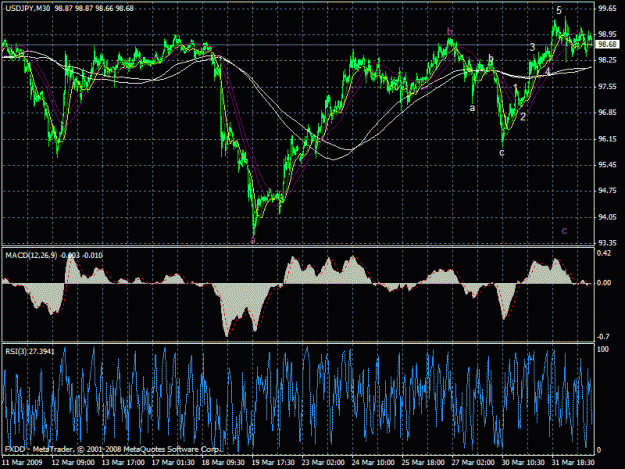Screen dimensions: 625x469
Task: Select the purple wave label 'a' at the chart low
Action: 252,240
